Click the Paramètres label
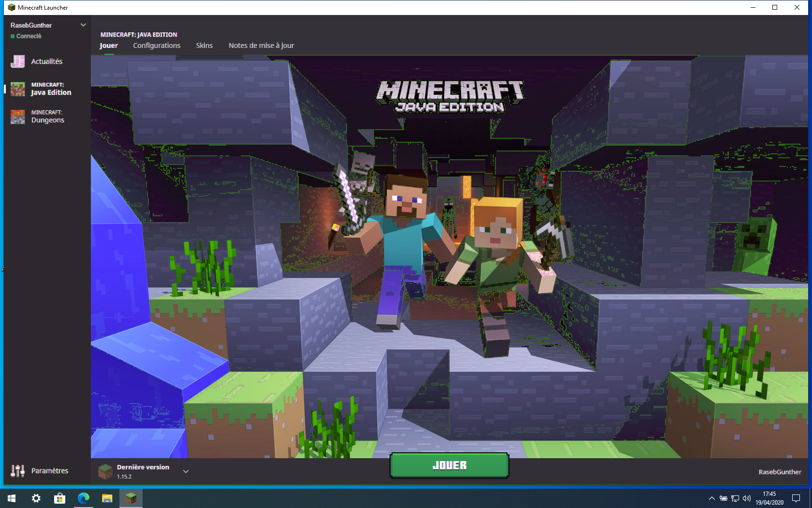This screenshot has height=508, width=812. click(50, 471)
